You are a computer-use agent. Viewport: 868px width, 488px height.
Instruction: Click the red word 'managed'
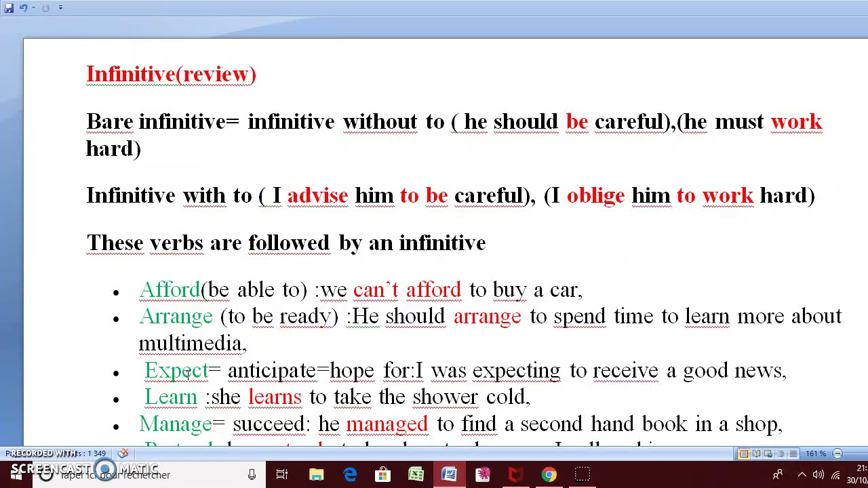(x=387, y=424)
